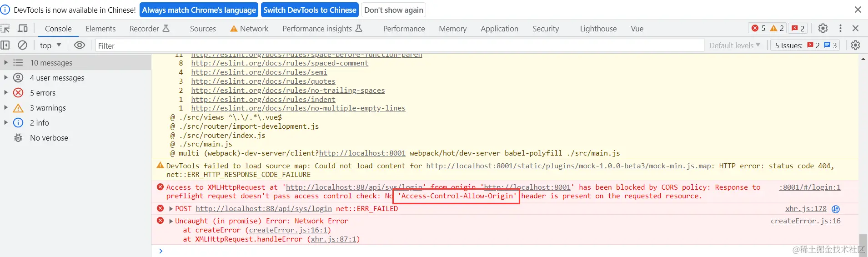Expand the 2 info group
The width and height of the screenshot is (868, 257).
coord(6,123)
